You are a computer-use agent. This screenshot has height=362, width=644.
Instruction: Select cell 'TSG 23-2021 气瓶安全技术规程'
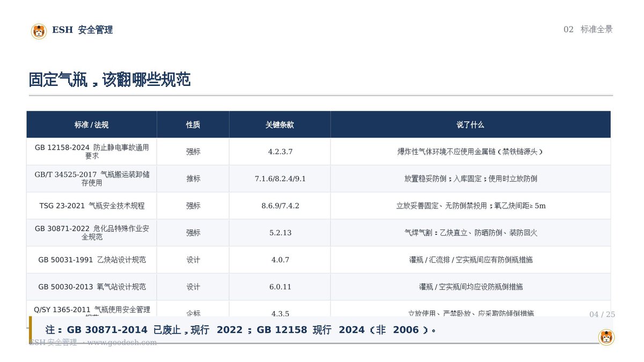point(92,206)
